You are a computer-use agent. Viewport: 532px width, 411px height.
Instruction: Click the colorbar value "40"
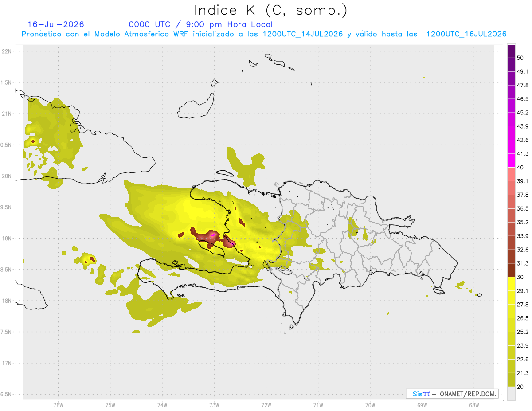tap(520, 168)
